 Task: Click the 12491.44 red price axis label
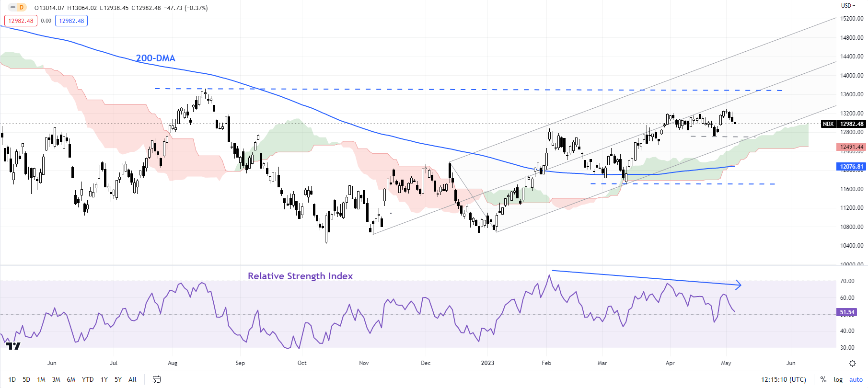pos(851,147)
